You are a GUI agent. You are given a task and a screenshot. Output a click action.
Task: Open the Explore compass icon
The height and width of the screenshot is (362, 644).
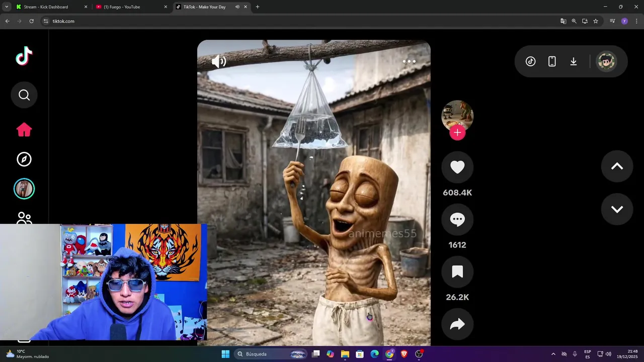(24, 159)
